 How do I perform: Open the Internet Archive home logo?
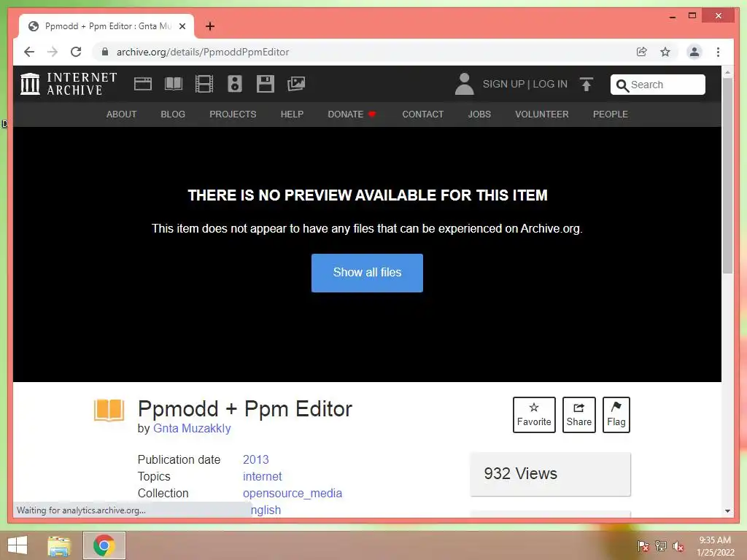[69, 84]
